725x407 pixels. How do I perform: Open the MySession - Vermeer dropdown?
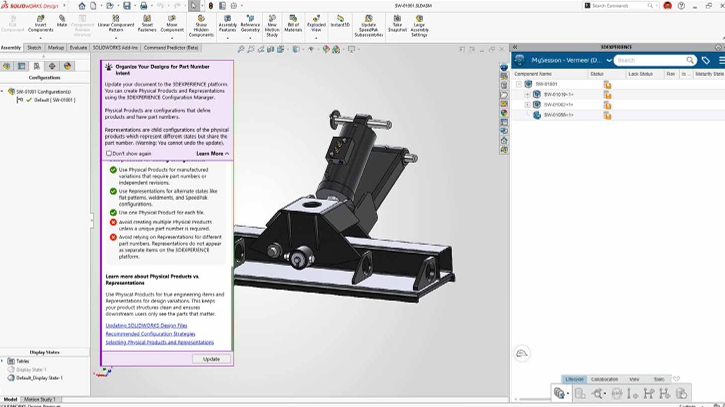tap(609, 61)
